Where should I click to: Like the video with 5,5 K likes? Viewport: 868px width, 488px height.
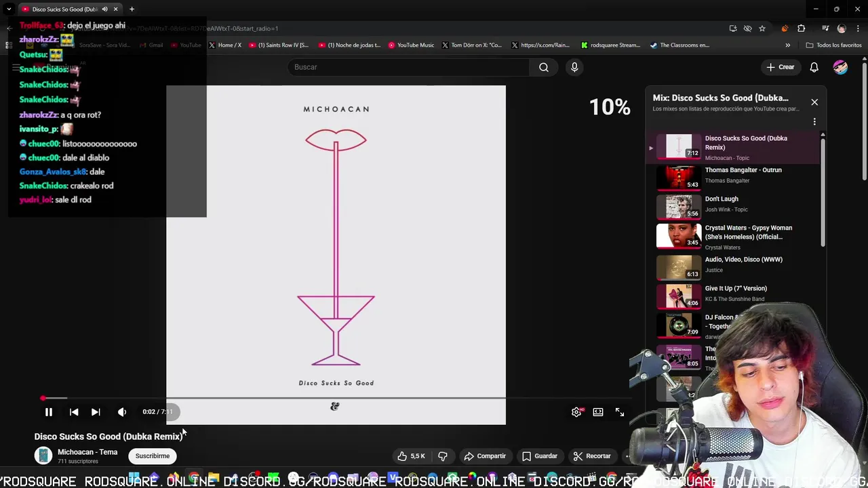click(411, 456)
